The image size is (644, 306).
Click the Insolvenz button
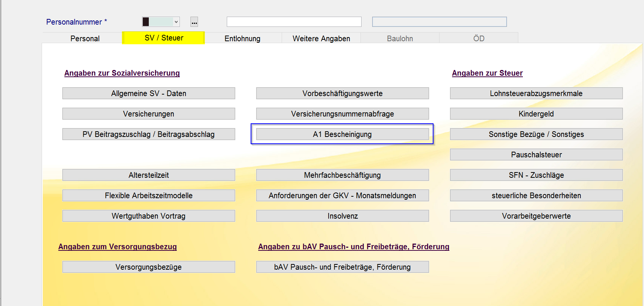tap(342, 216)
